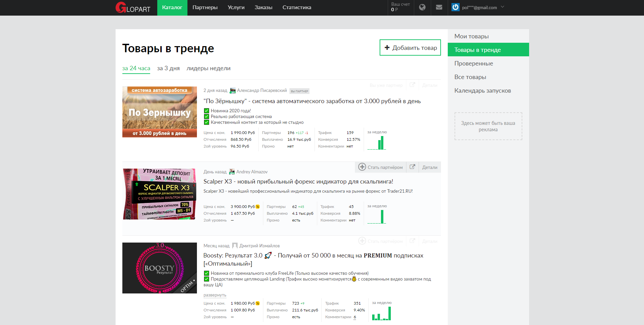Viewport: 644px width, 325px height.
Task: Open author Александр Писаревский's profile
Action: point(262,91)
